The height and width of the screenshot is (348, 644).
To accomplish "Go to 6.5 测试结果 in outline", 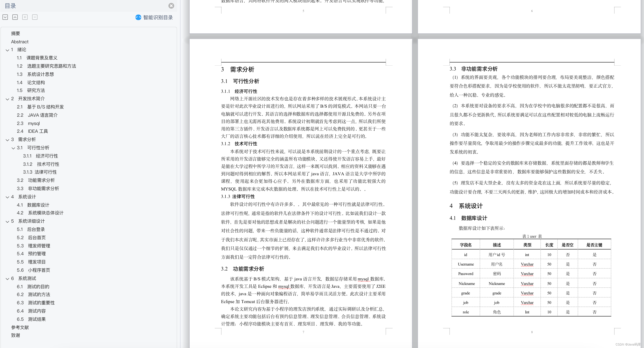I will (x=31, y=319).
